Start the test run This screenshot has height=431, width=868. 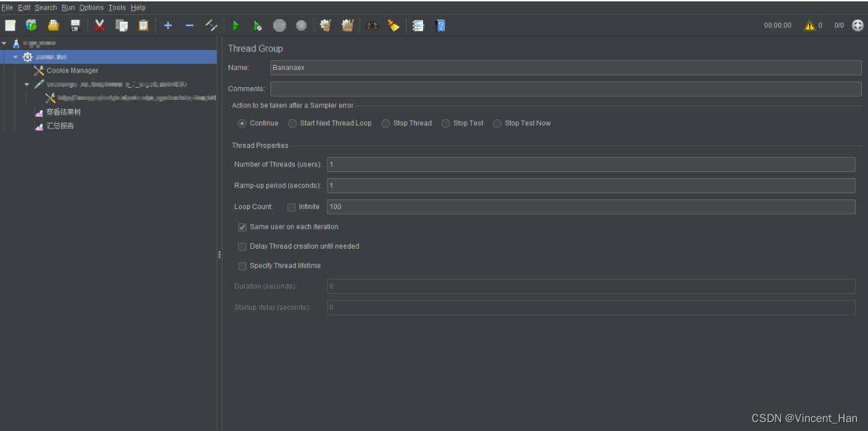click(x=235, y=25)
